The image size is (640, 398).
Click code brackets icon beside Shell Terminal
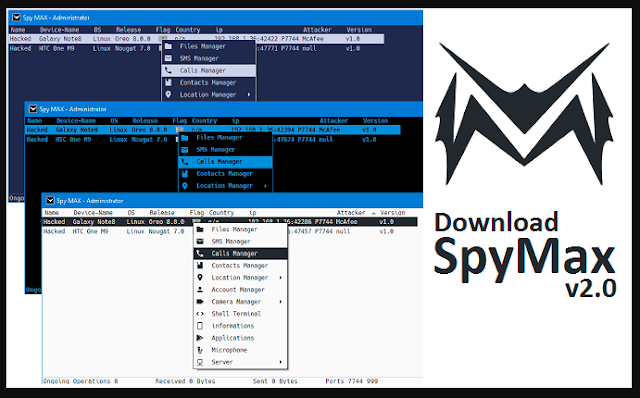[x=200, y=314]
